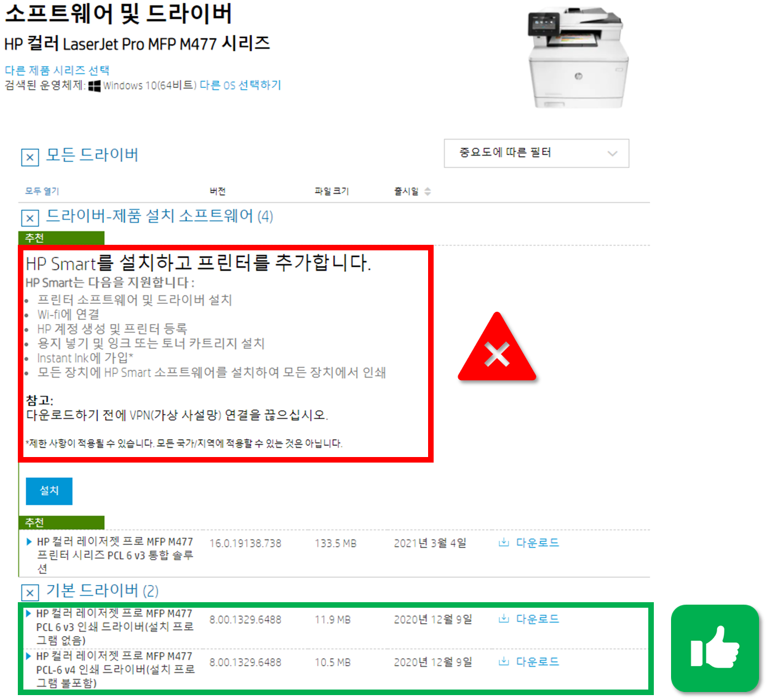Image resolution: width=767 pixels, height=700 pixels.
Task: Open the 다른 제품 시리즈 선택 link
Action: 57,70
